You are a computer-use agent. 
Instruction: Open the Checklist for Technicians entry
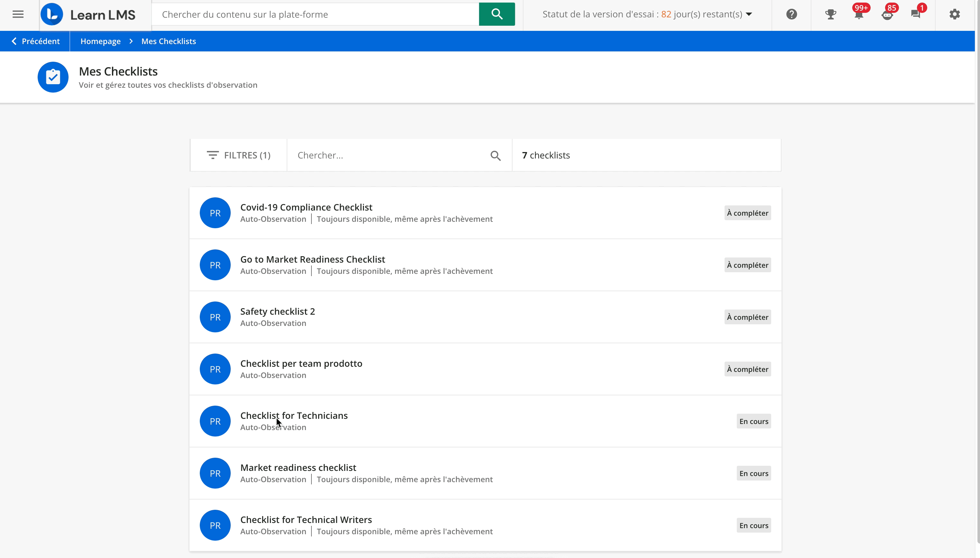coord(294,415)
